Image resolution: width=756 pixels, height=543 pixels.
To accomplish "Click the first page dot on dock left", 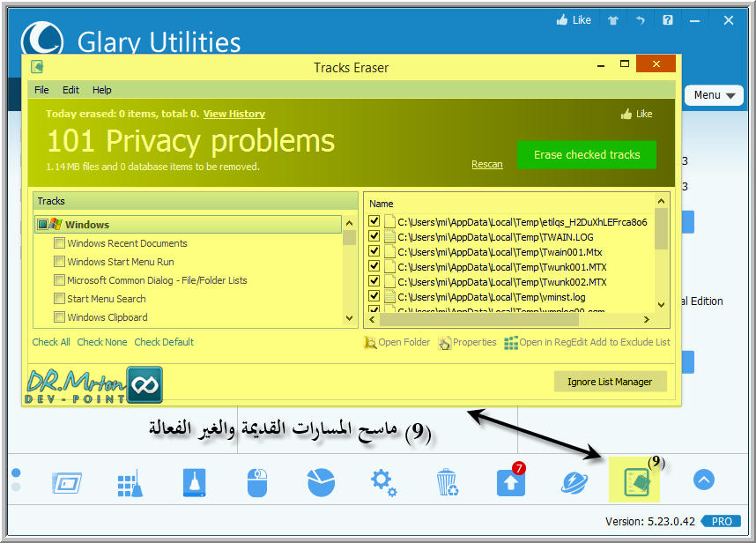I will tap(16, 472).
